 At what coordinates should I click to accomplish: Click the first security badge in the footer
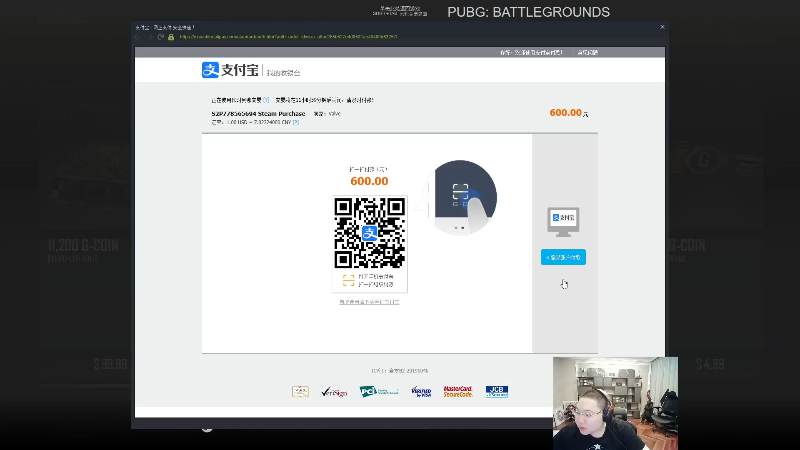pyautogui.click(x=301, y=391)
